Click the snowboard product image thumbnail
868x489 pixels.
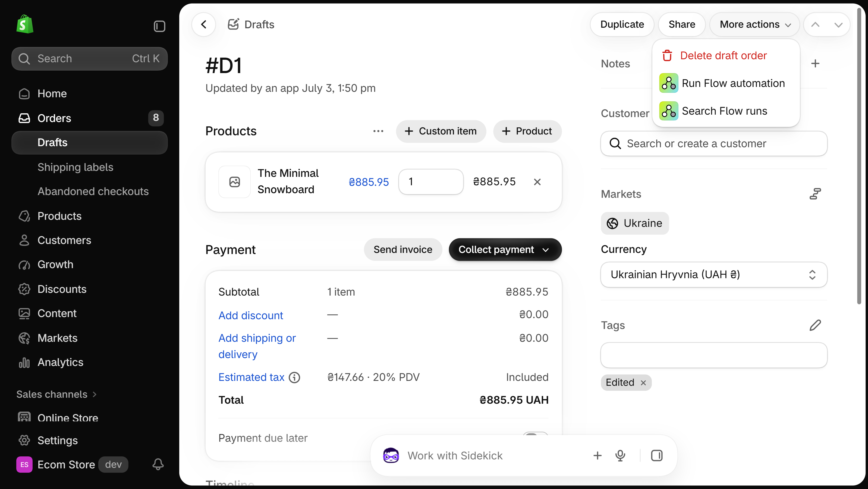point(235,182)
